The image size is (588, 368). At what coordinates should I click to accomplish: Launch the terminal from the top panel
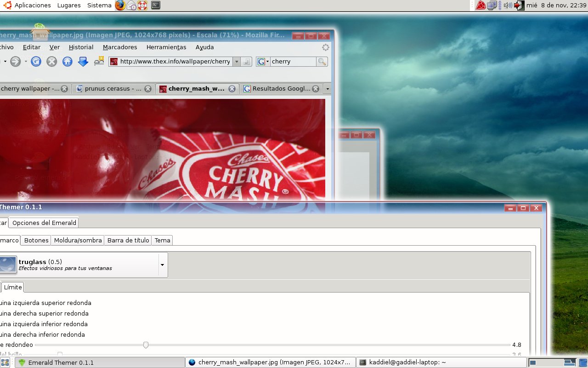[156, 6]
